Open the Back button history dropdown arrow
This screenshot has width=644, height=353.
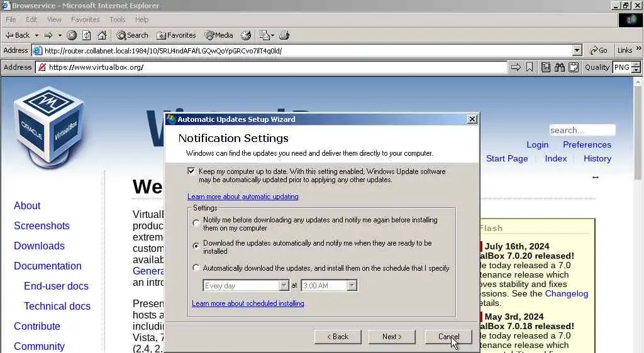(36, 35)
